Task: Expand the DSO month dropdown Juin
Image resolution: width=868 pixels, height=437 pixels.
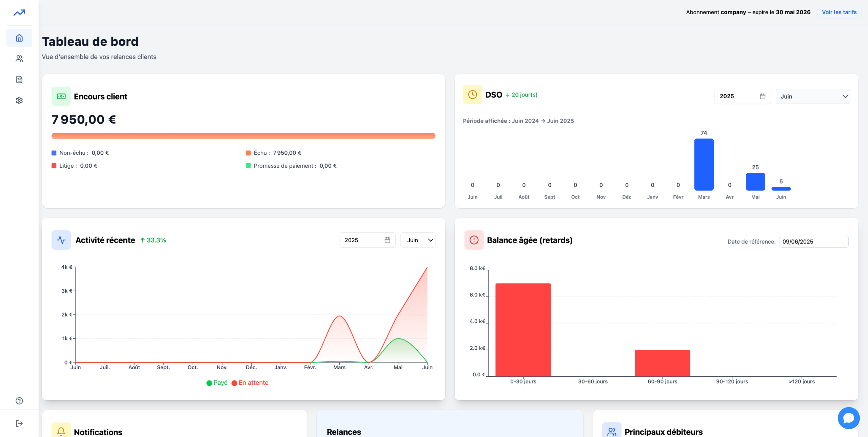Action: 813,97
